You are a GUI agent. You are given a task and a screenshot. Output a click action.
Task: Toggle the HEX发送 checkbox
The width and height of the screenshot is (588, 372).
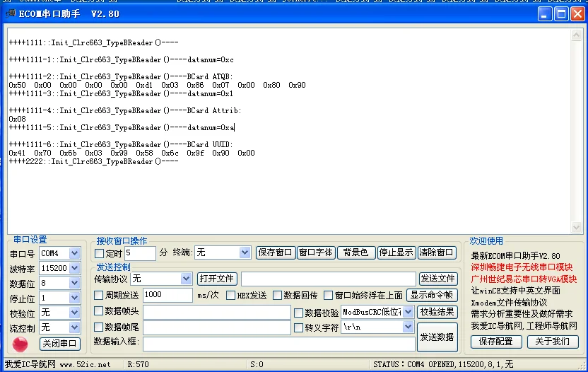231,296
